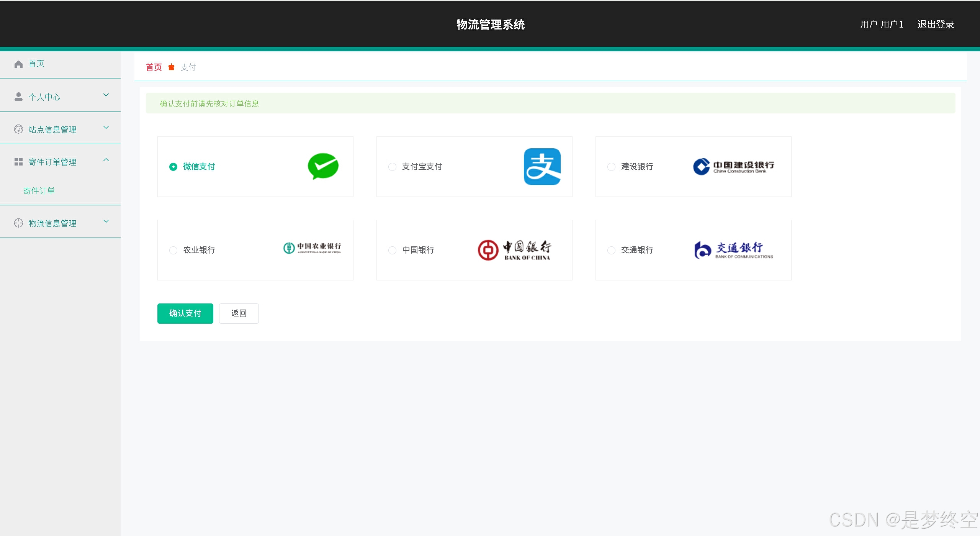
Task: Collapse the 寄件订单管理 menu chevron
Action: click(106, 160)
